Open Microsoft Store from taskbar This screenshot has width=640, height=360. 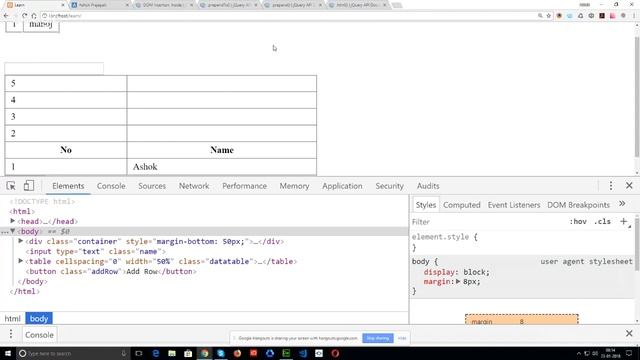(x=188, y=353)
